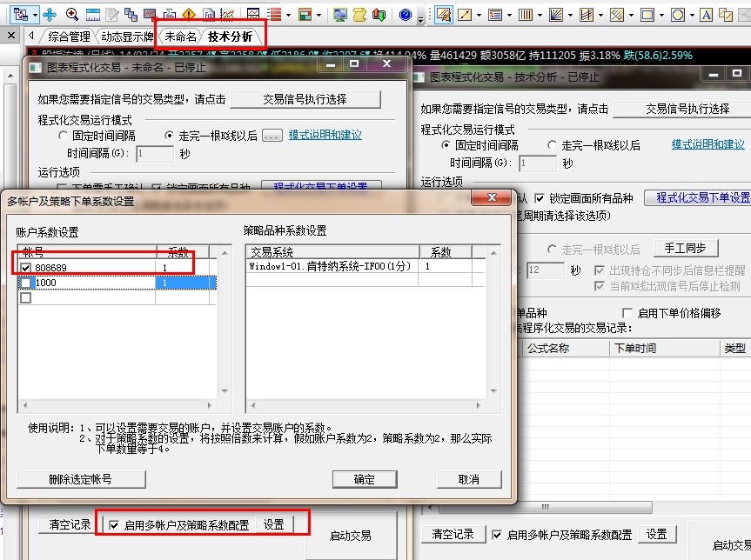The width and height of the screenshot is (751, 560).
Task: Select the text 'A' drawing tool icon
Action: [704, 15]
